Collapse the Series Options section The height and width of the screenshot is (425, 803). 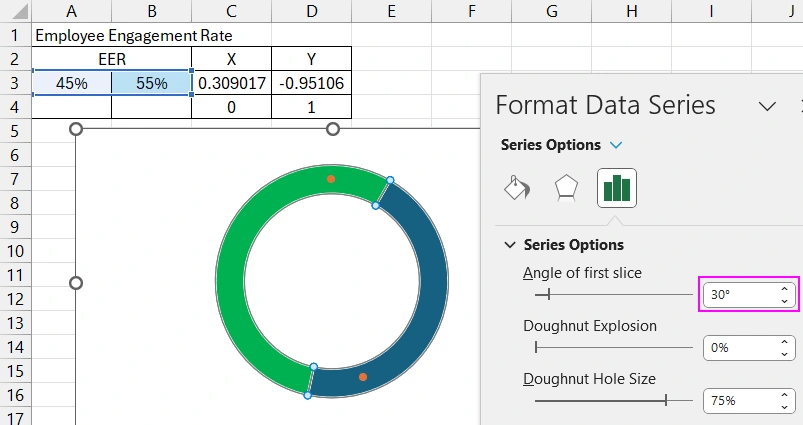510,245
